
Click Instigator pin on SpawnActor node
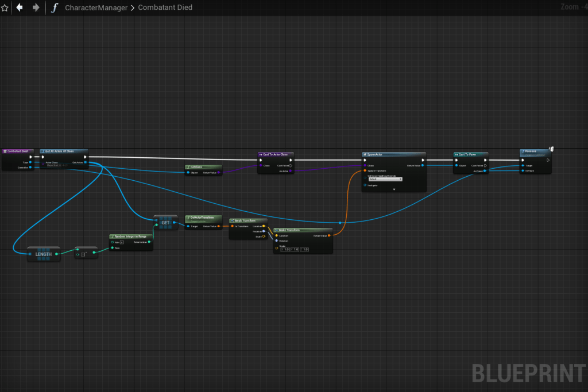[365, 185]
